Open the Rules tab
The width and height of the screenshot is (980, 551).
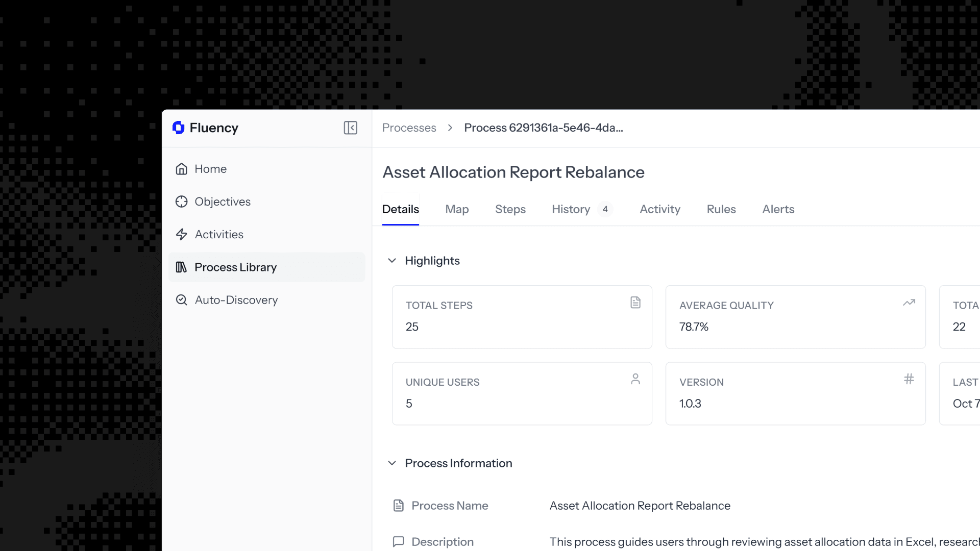[721, 209]
